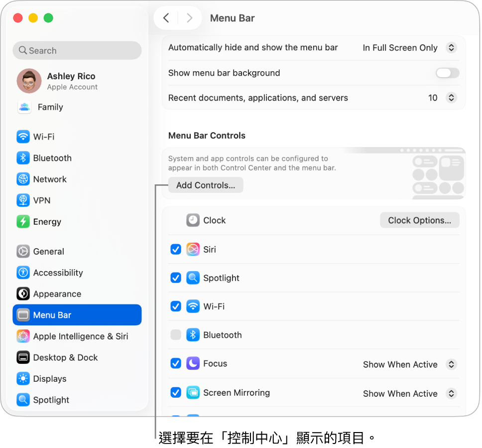Open the In Full Screen Only dropdown
The image size is (482, 448).
click(409, 48)
